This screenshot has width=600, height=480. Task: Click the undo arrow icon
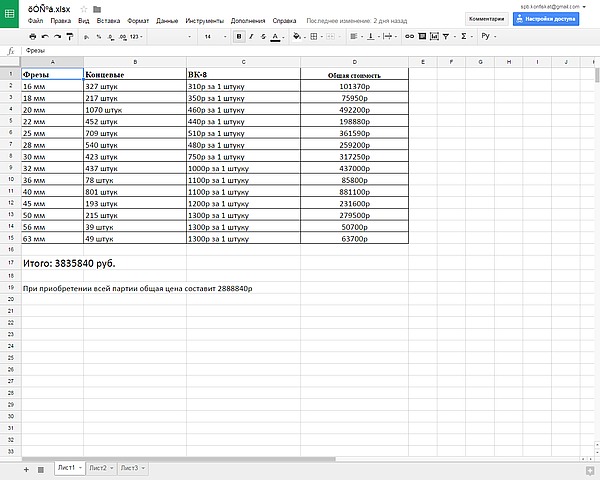pos(43,36)
